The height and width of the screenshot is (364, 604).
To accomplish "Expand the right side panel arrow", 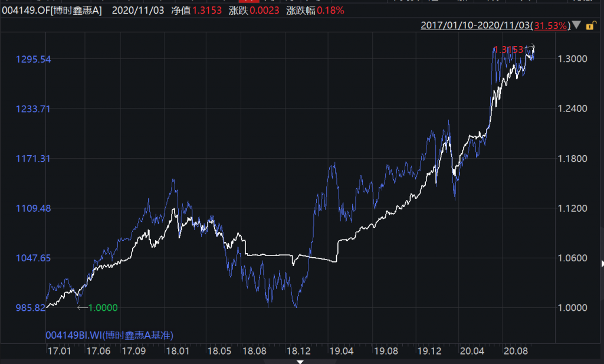I will pos(601,263).
